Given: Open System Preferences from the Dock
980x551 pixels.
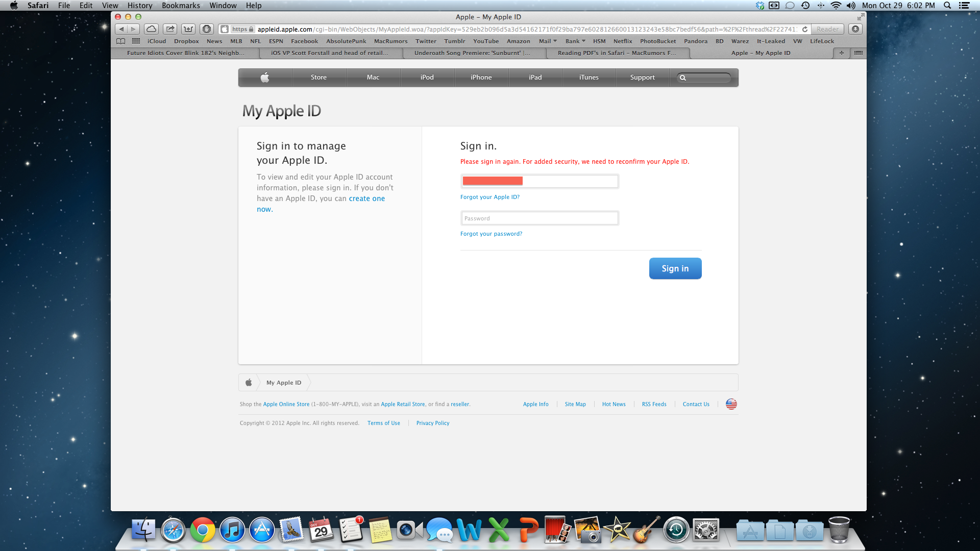Looking at the screenshot, I should pos(706,531).
